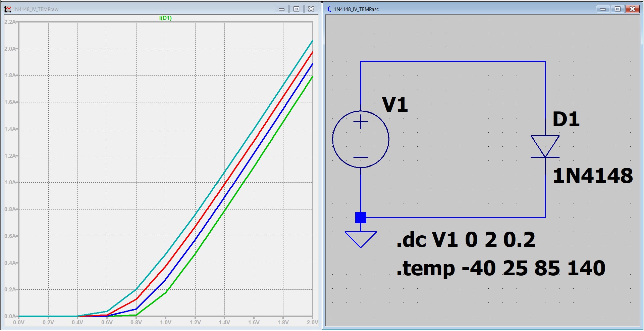The height and width of the screenshot is (331, 644).
Task: Select the .temp -40 25 85 140 directive
Action: (x=500, y=268)
